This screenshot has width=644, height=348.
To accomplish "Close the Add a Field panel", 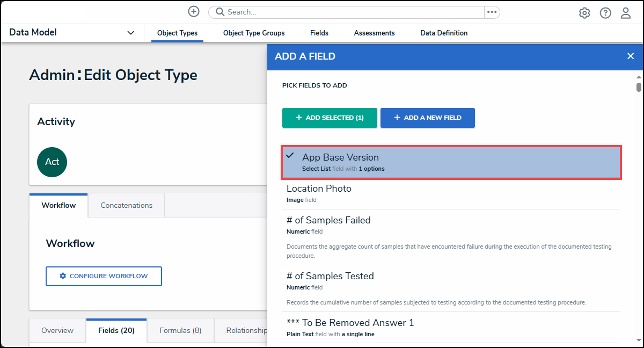I will click(x=631, y=56).
